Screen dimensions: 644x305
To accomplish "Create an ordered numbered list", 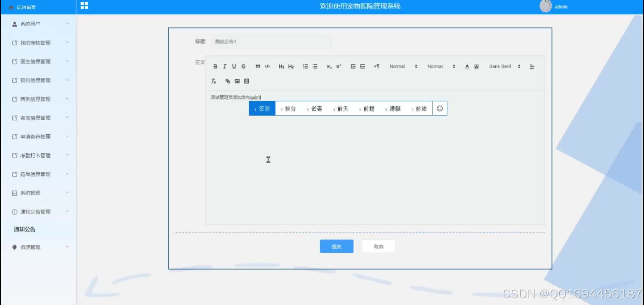I will pyautogui.click(x=305, y=67).
